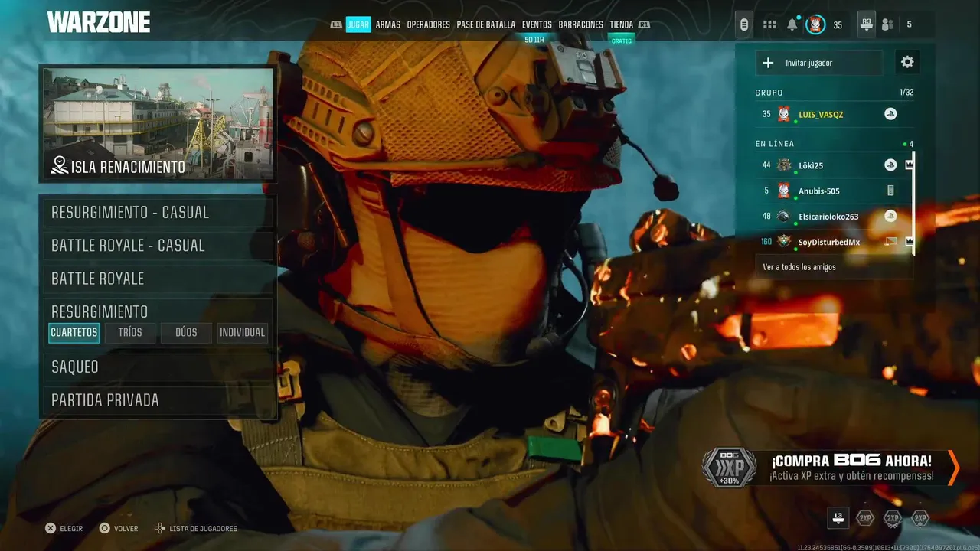The image size is (980, 551).
Task: Click the L3 tokens button icon
Action: tap(838, 518)
